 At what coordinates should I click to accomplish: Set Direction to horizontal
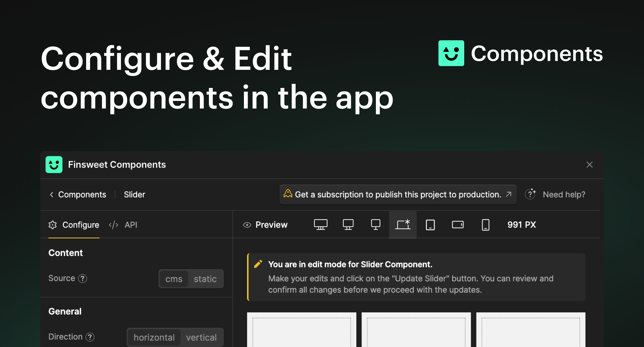154,337
